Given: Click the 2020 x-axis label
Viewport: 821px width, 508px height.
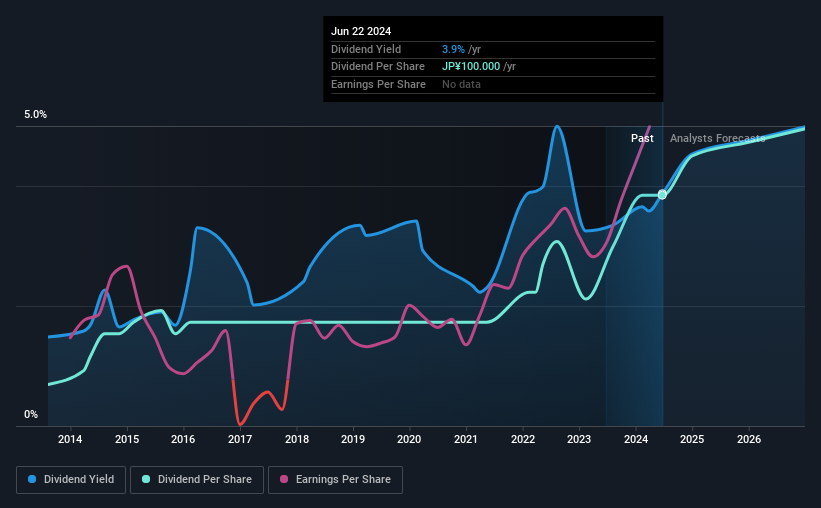Looking at the screenshot, I should pyautogui.click(x=409, y=439).
